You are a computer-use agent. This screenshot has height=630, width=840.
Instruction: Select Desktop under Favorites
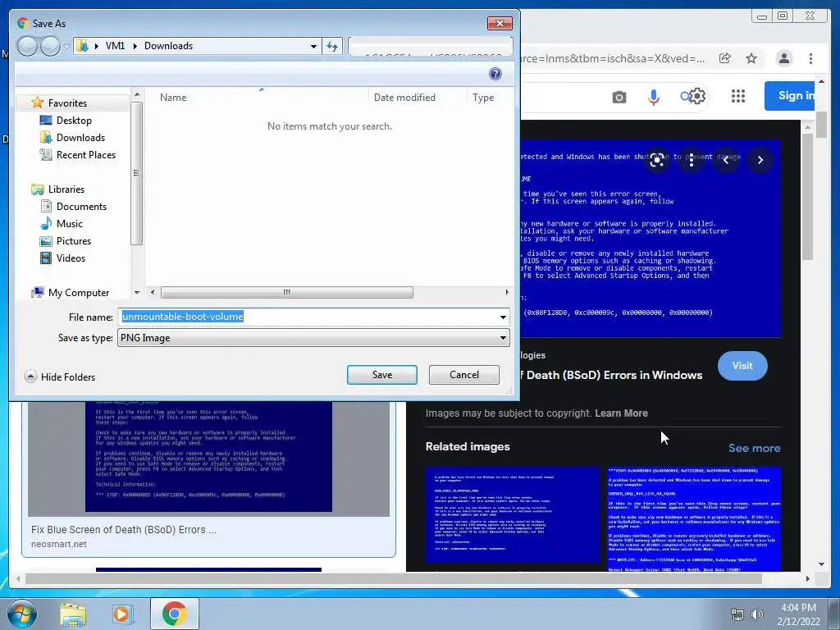coord(74,121)
